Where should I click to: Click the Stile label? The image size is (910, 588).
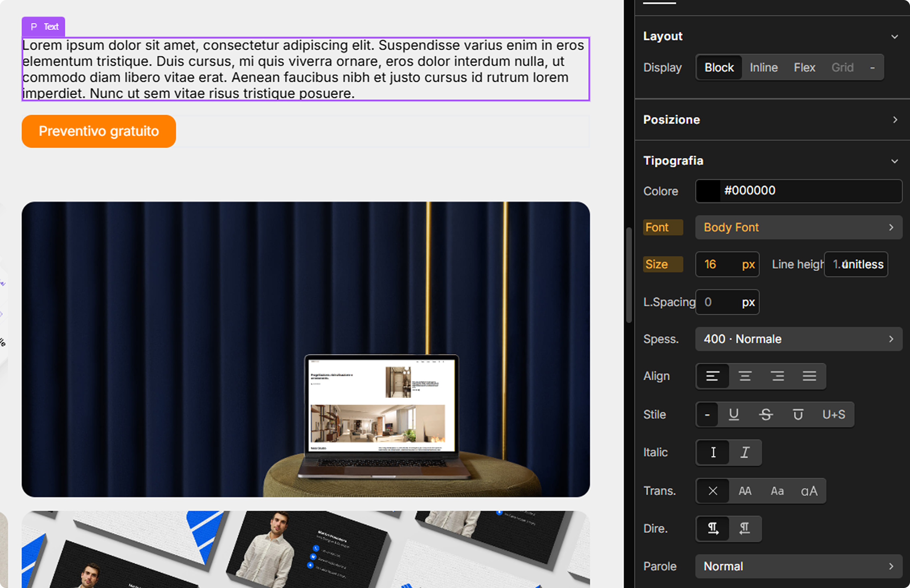click(654, 415)
